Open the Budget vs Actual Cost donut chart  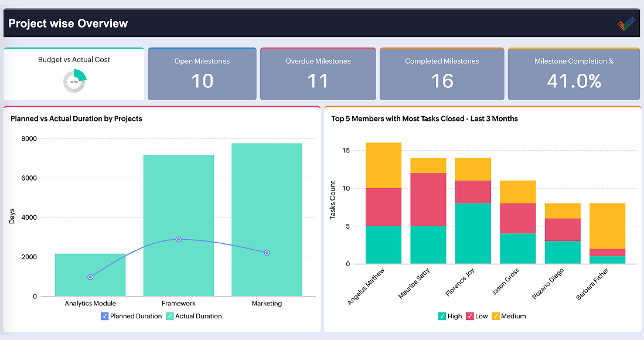point(74,81)
